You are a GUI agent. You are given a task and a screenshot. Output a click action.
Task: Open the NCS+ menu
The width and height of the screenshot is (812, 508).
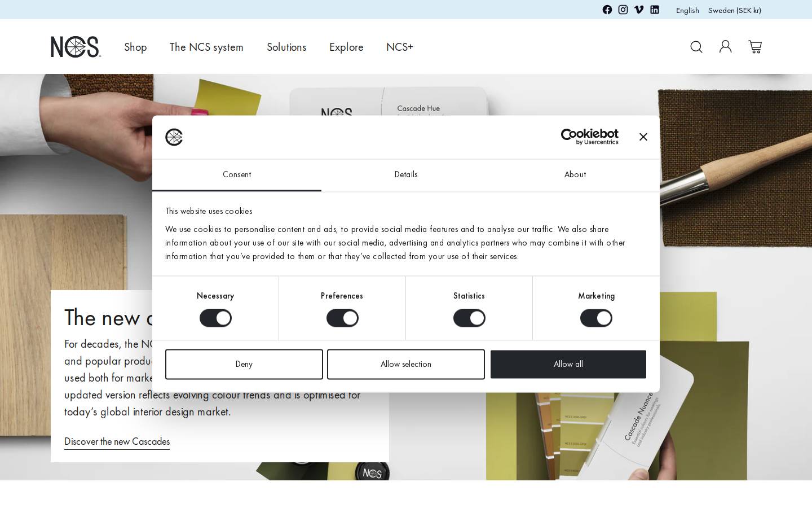pyautogui.click(x=400, y=47)
